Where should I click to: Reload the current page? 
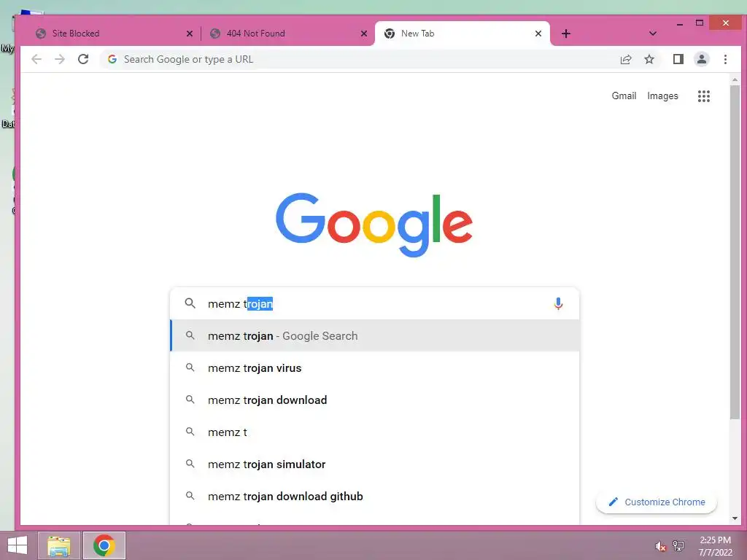(83, 59)
